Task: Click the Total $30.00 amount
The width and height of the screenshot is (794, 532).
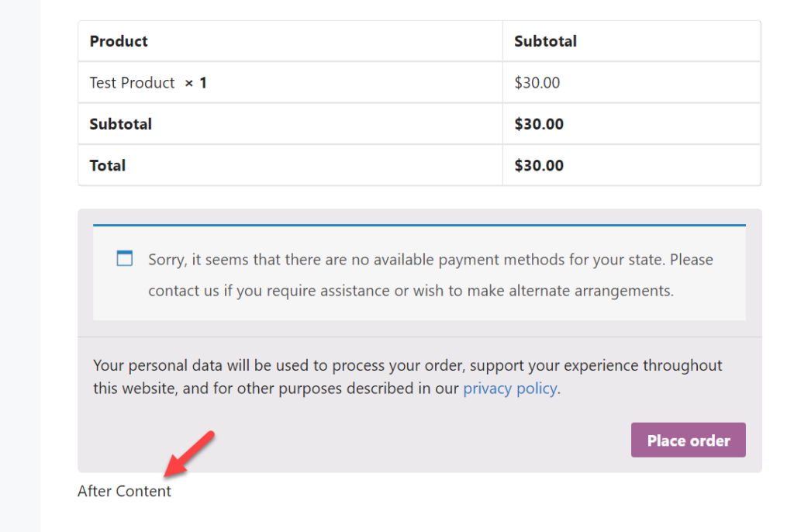Action: point(539,166)
